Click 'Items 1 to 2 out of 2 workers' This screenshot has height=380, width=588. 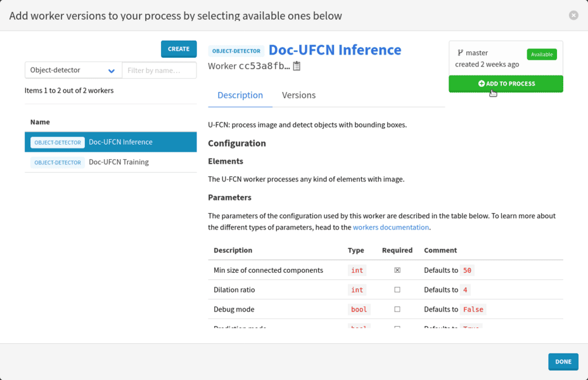pos(69,91)
